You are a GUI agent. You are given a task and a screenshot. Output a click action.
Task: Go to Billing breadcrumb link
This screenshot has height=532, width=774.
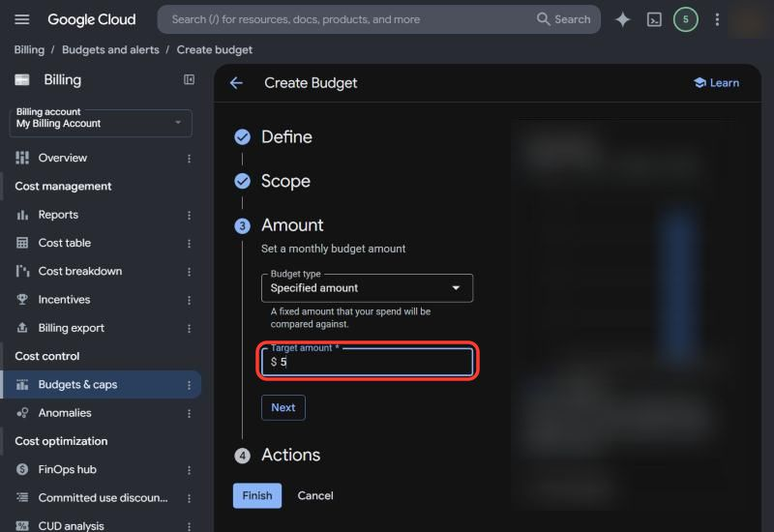point(29,50)
